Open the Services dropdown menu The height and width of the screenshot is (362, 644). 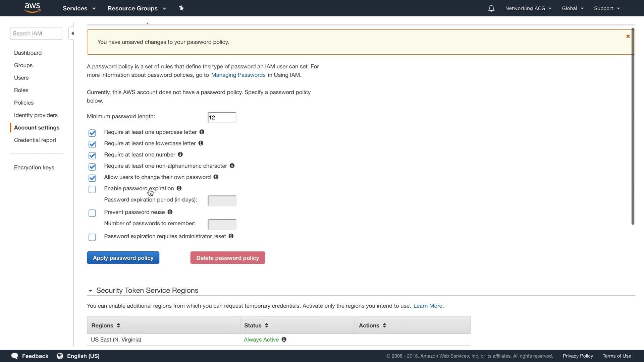[x=79, y=8]
